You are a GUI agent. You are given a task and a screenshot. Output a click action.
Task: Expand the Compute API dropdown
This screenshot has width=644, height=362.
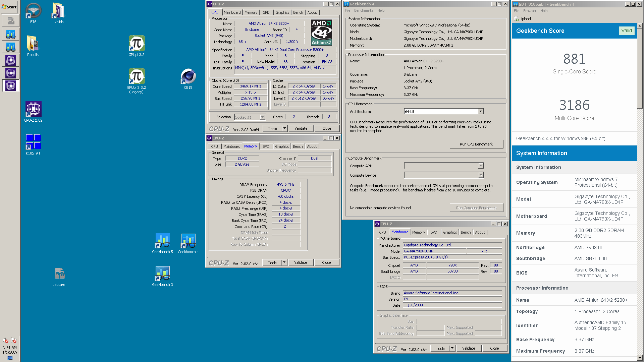coord(481,166)
